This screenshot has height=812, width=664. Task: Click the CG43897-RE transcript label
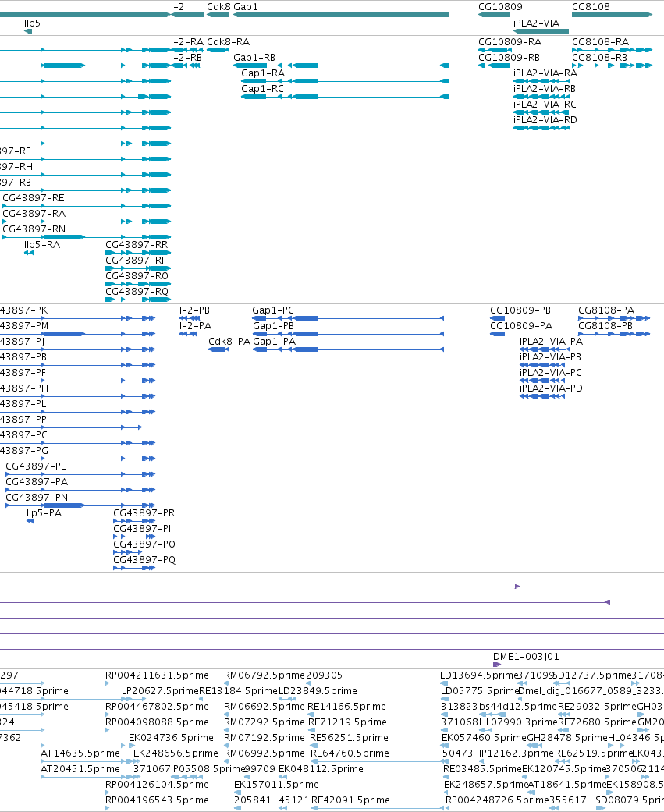(x=34, y=198)
